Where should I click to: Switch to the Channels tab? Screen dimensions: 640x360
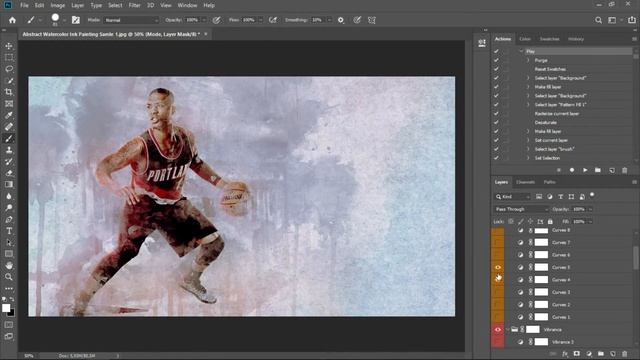coord(525,182)
